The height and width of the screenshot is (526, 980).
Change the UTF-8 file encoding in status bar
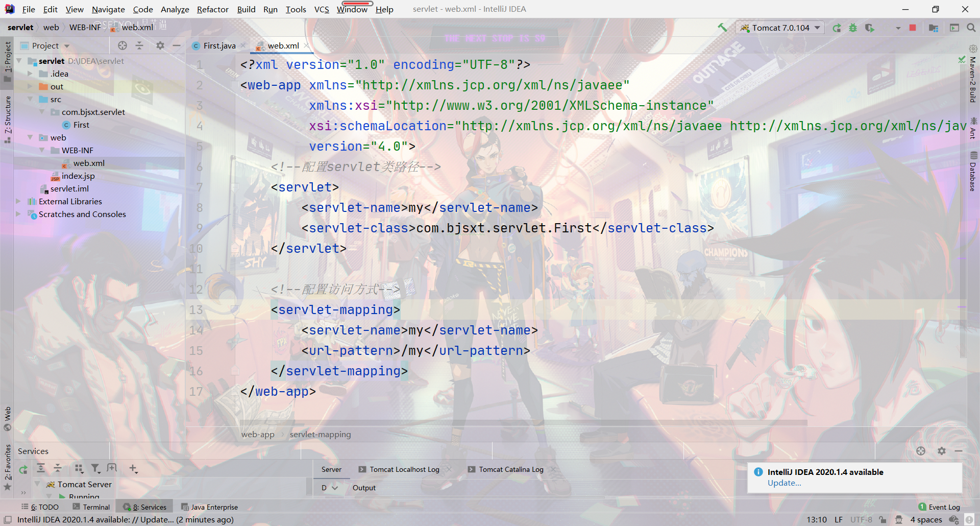(861, 520)
